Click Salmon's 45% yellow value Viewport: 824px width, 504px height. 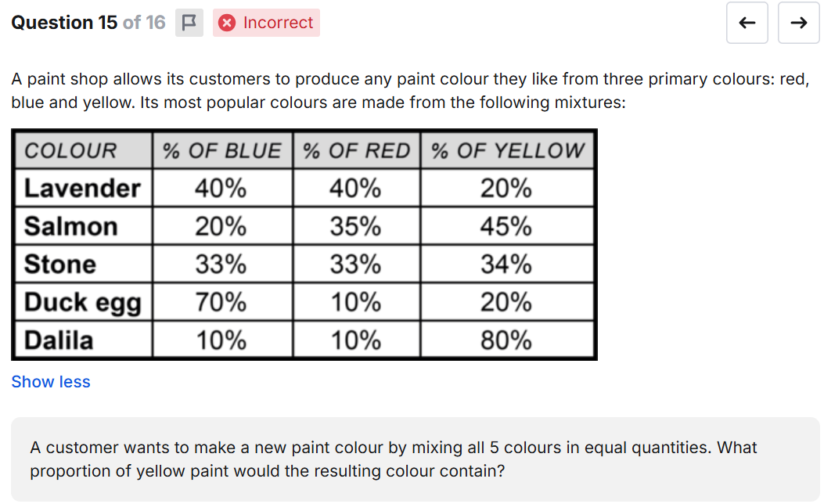pyautogui.click(x=506, y=226)
